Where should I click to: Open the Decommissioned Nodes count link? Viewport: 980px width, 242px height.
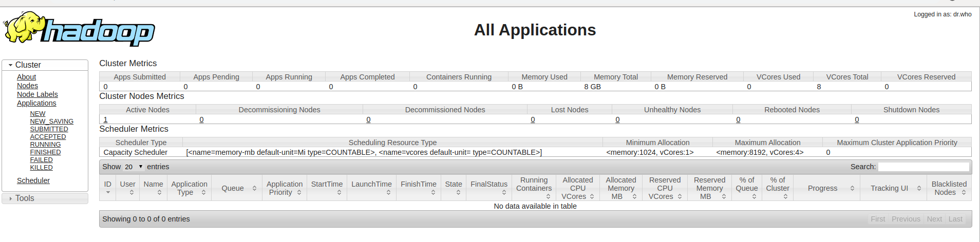click(368, 119)
